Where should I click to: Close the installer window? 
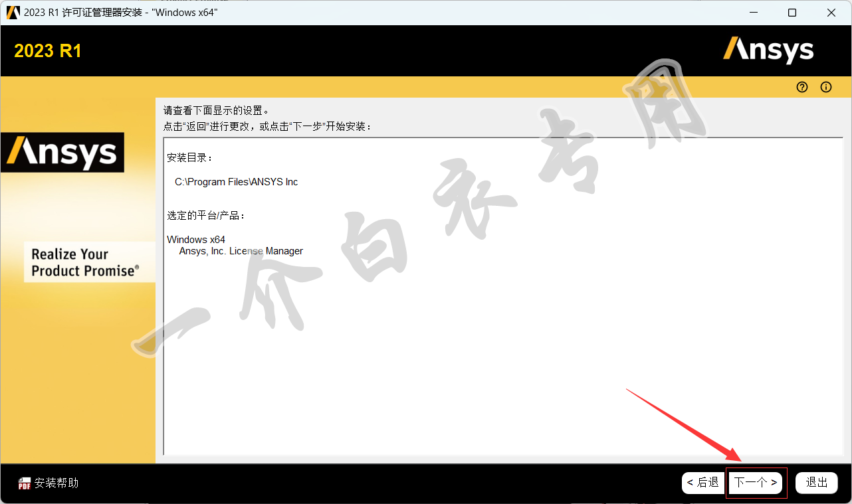[x=831, y=13]
